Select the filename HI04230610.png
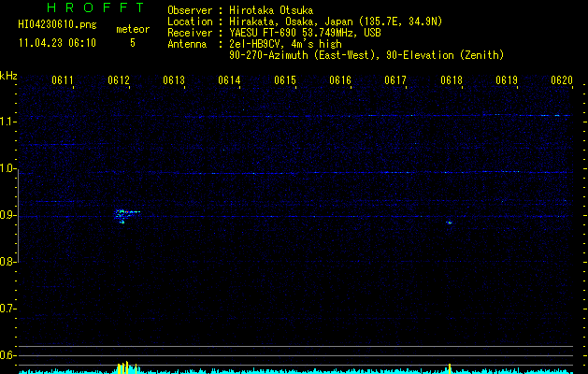 tap(57, 24)
